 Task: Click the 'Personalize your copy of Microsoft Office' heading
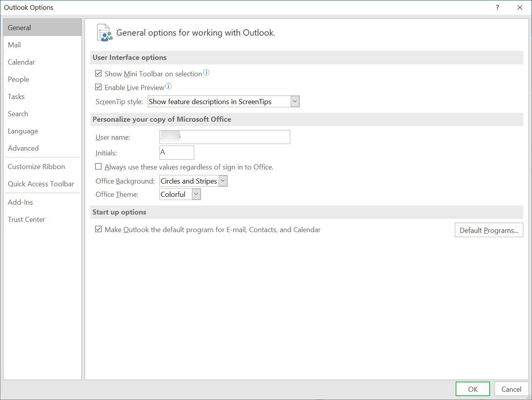tap(162, 119)
